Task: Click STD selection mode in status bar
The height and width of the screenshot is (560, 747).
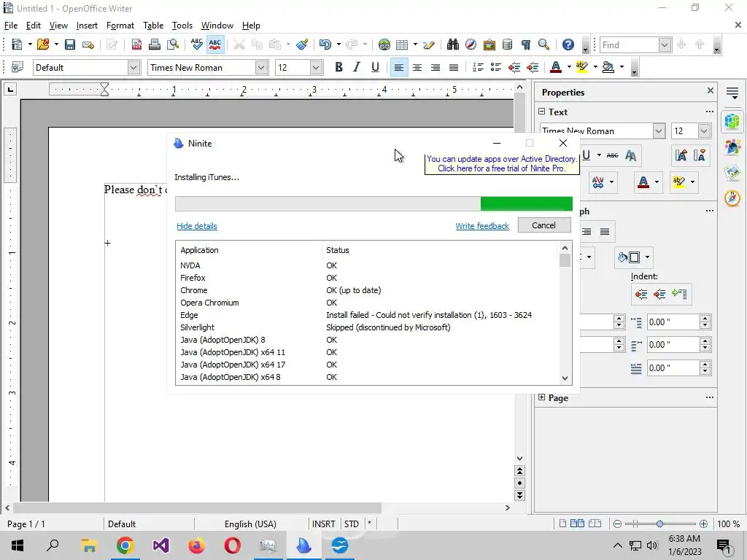Action: click(x=352, y=524)
